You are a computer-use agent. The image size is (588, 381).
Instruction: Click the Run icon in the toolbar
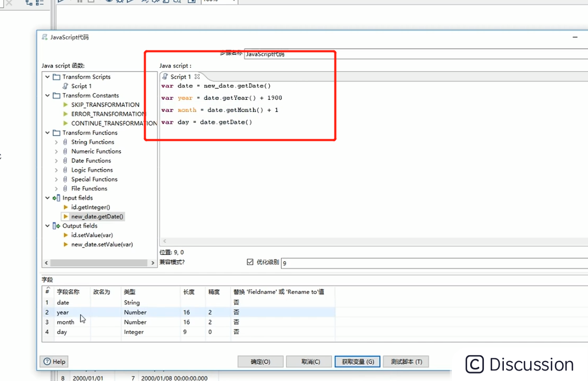[62, 2]
